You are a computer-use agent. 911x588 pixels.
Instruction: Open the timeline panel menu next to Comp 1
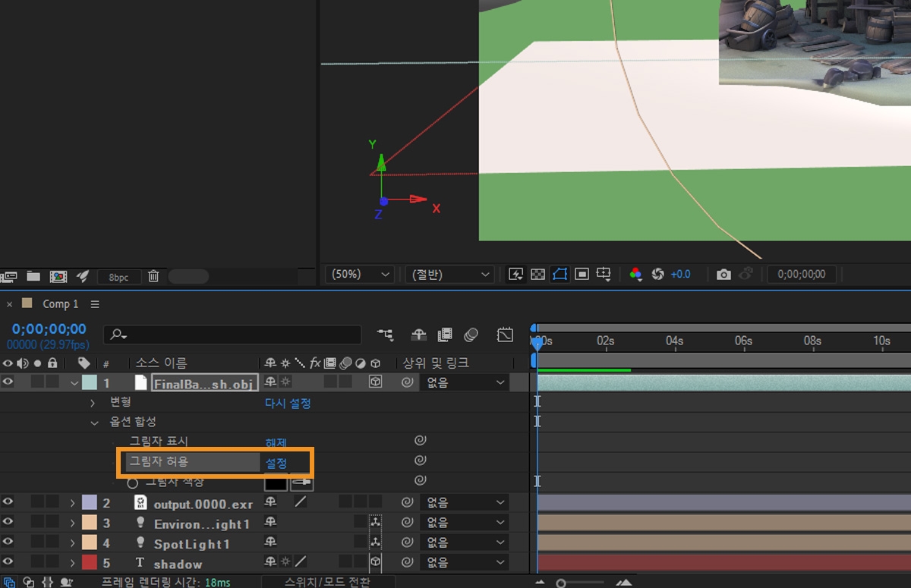point(94,303)
